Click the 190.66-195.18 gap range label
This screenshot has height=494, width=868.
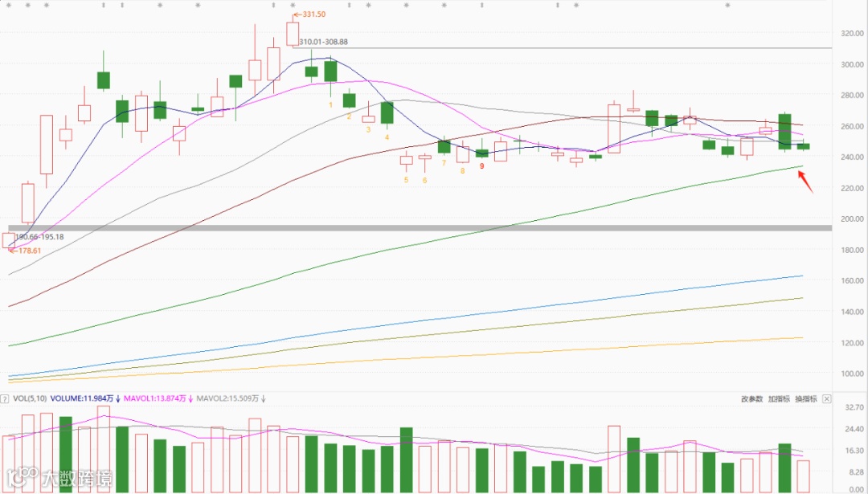[x=39, y=237]
